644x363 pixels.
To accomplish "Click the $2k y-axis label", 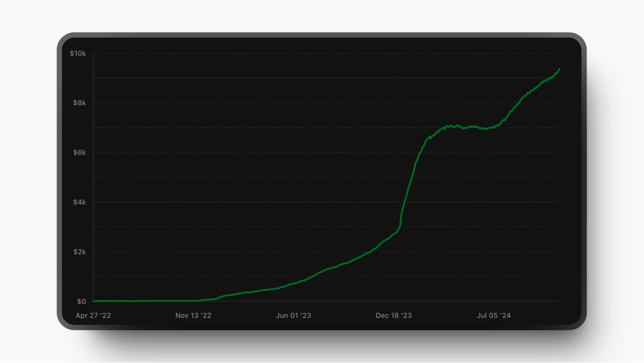I will coord(79,252).
